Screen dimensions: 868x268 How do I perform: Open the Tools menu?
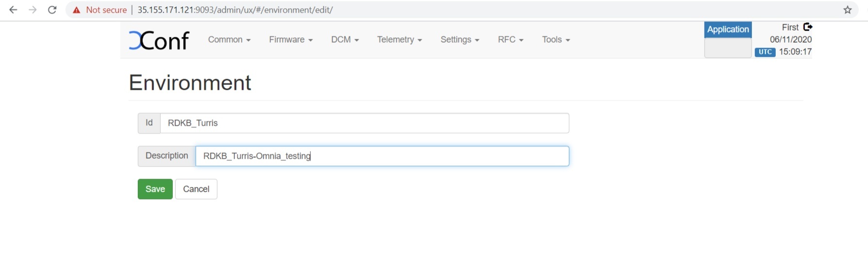[556, 40]
